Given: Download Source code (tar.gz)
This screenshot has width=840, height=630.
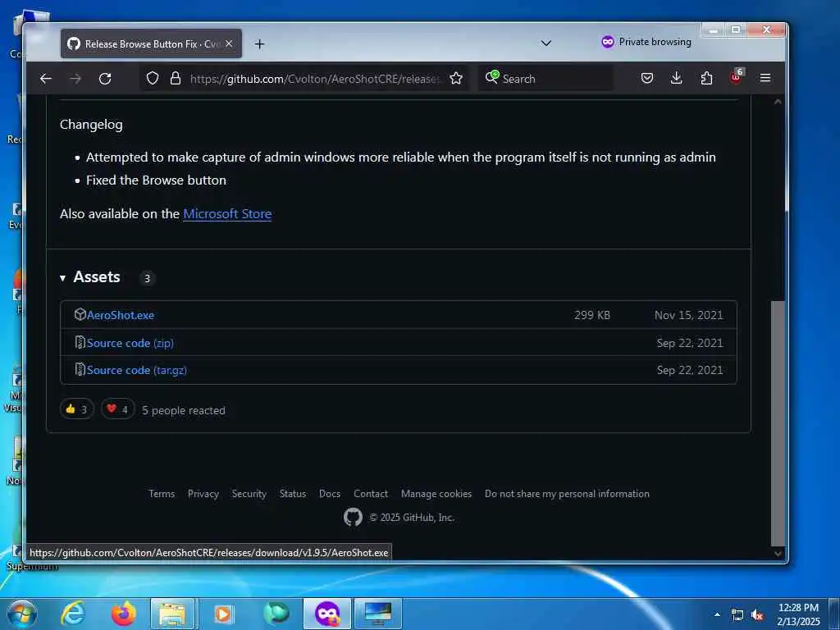Looking at the screenshot, I should coord(137,370).
